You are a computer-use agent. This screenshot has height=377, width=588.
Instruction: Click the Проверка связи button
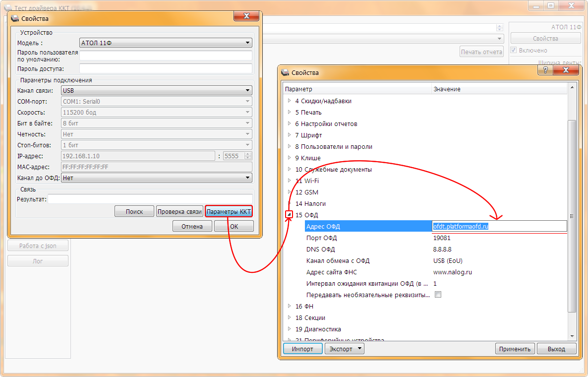point(179,211)
